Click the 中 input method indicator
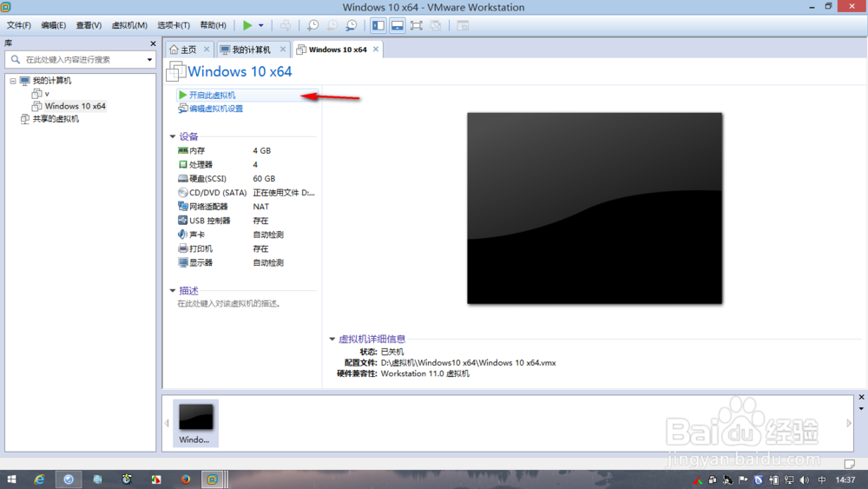Screen dimensions: 868x489 821,480
